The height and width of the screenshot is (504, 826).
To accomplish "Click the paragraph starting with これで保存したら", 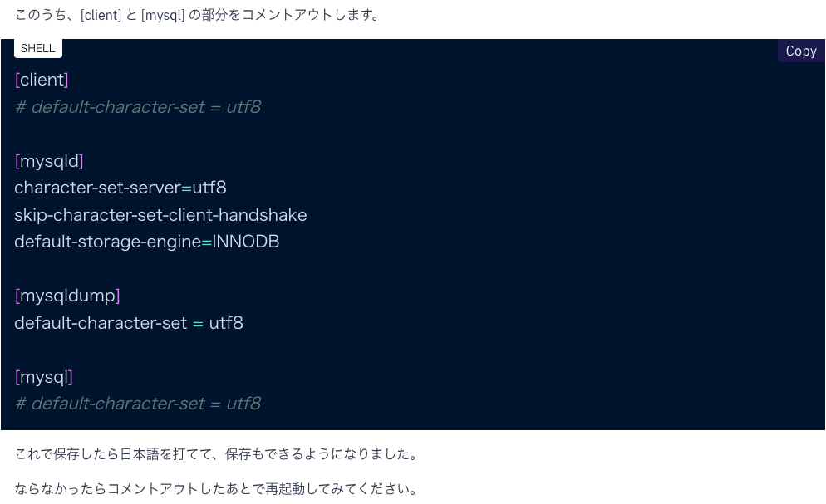I will (216, 454).
